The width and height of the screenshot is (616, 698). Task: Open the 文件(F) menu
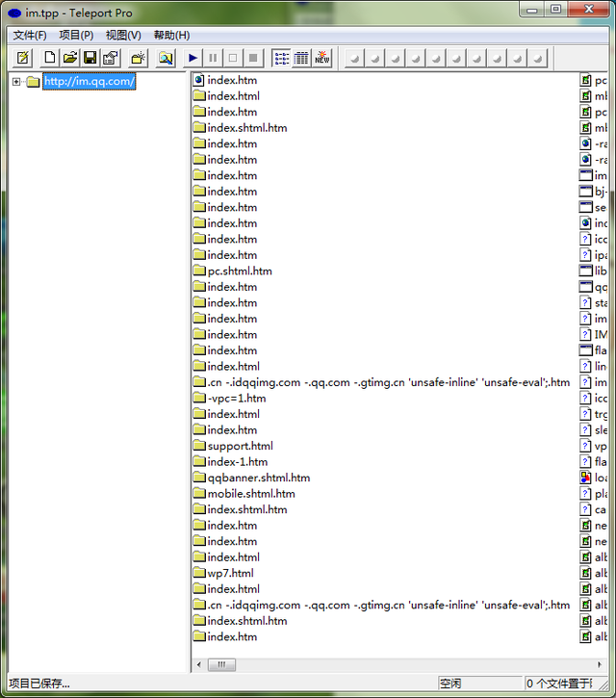coord(30,36)
